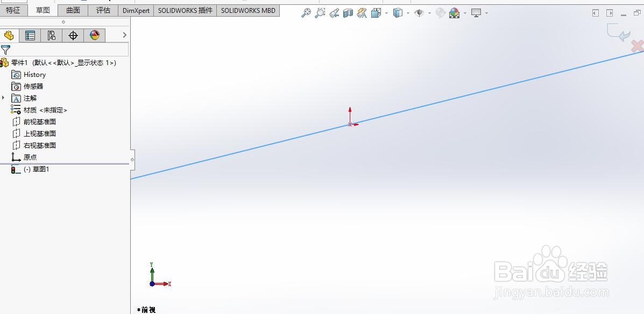Select the 上视基准面 (Top Plane)
Image resolution: width=644 pixels, height=314 pixels.
coord(39,133)
